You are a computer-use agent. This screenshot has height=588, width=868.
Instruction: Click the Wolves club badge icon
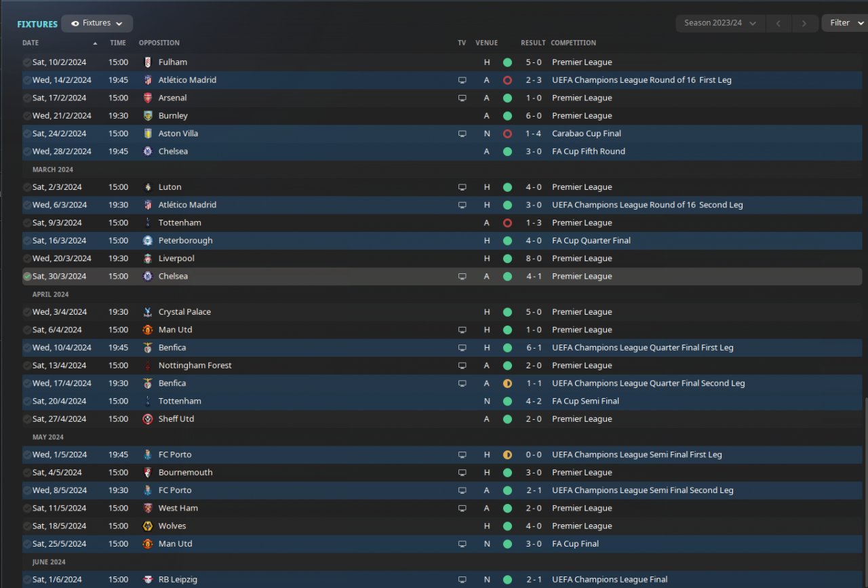[x=148, y=526]
